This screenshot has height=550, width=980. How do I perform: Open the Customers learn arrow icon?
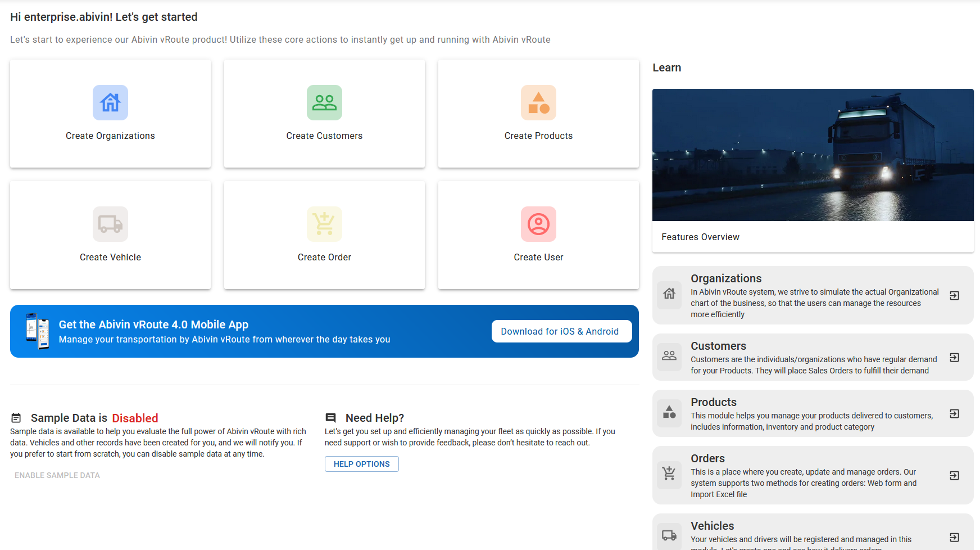pos(954,357)
